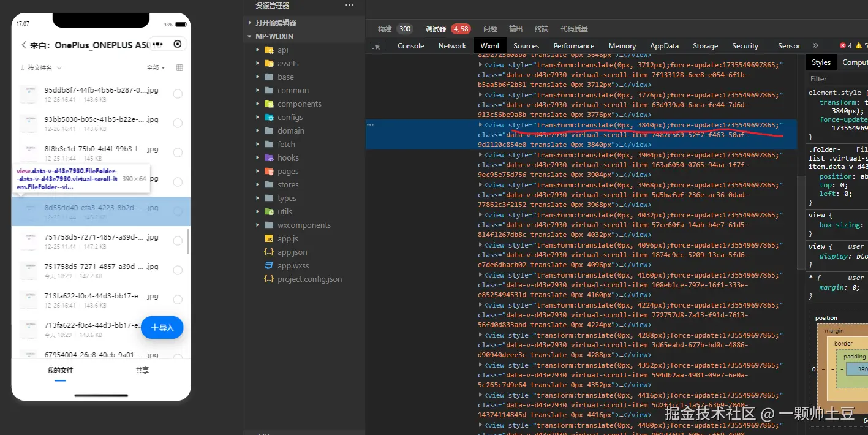Expand the components folder

[x=299, y=104]
